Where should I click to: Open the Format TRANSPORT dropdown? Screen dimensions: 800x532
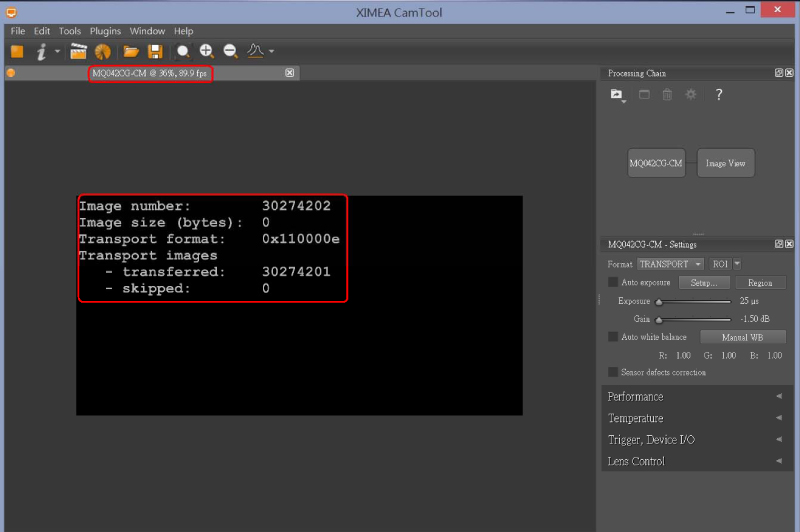670,264
